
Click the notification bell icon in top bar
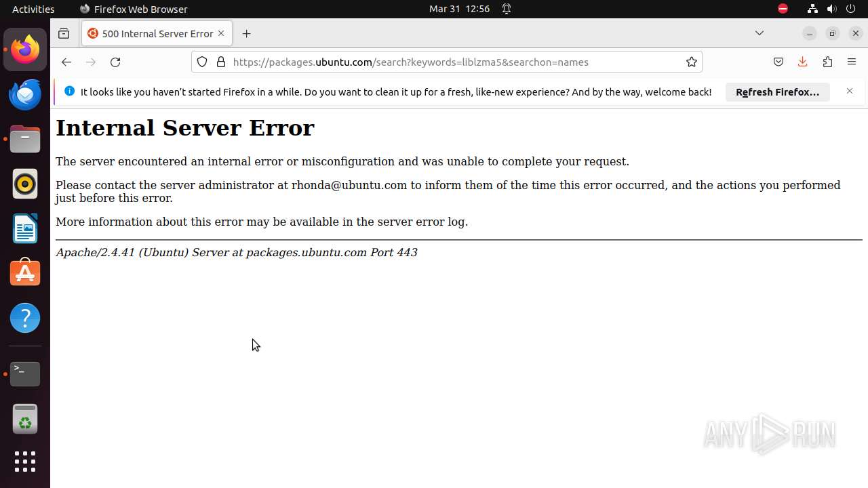point(507,9)
